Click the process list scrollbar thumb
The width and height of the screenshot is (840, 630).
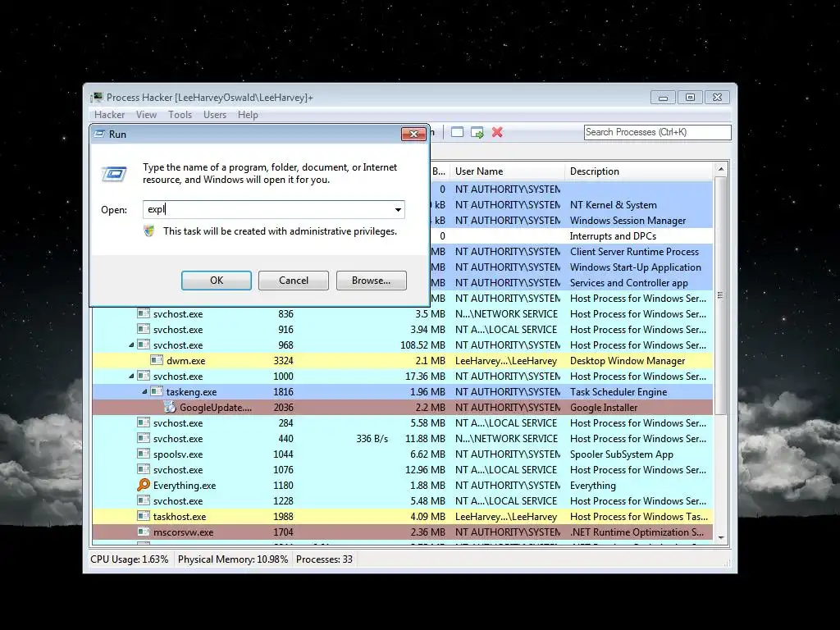[721, 295]
